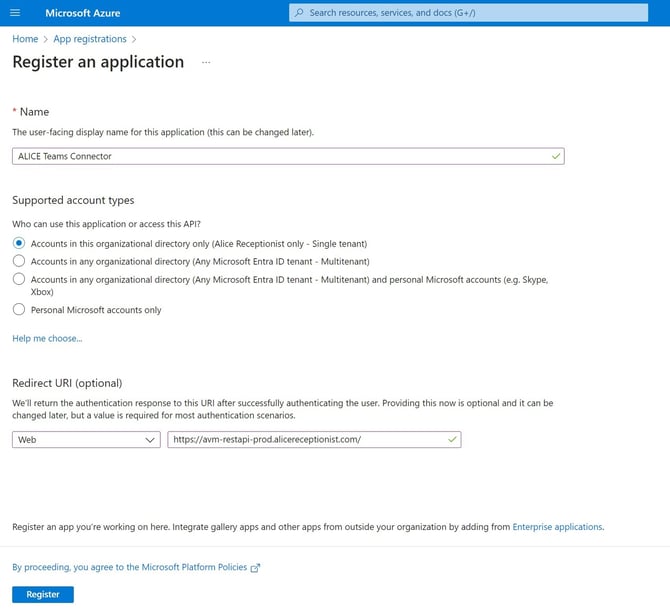The height and width of the screenshot is (612, 670).
Task: Click the checkmark icon in the Name field
Action: (x=555, y=156)
